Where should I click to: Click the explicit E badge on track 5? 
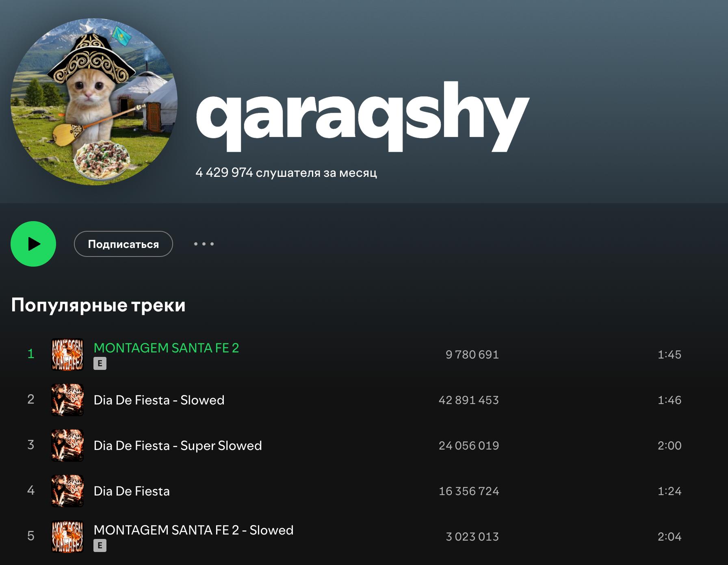tap(100, 545)
